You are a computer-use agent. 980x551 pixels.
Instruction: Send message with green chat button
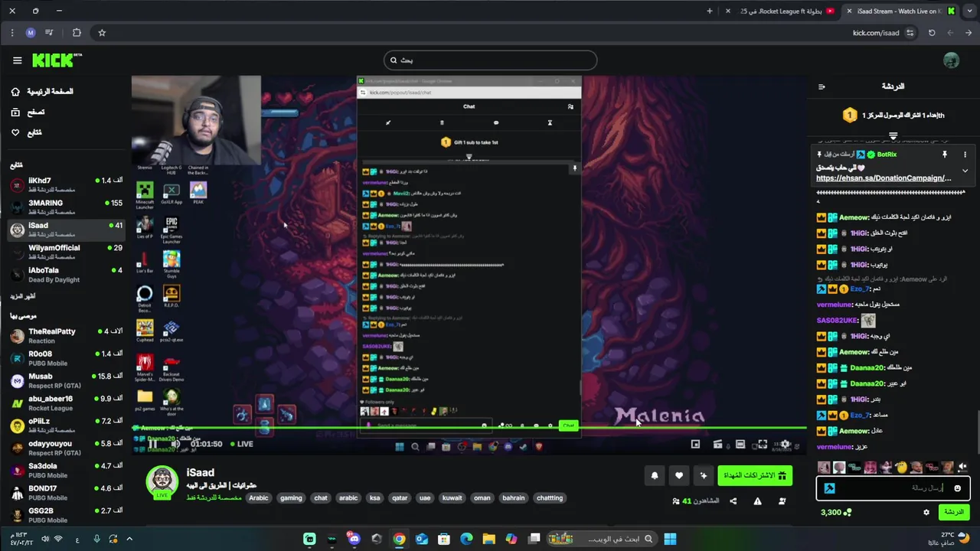click(953, 512)
